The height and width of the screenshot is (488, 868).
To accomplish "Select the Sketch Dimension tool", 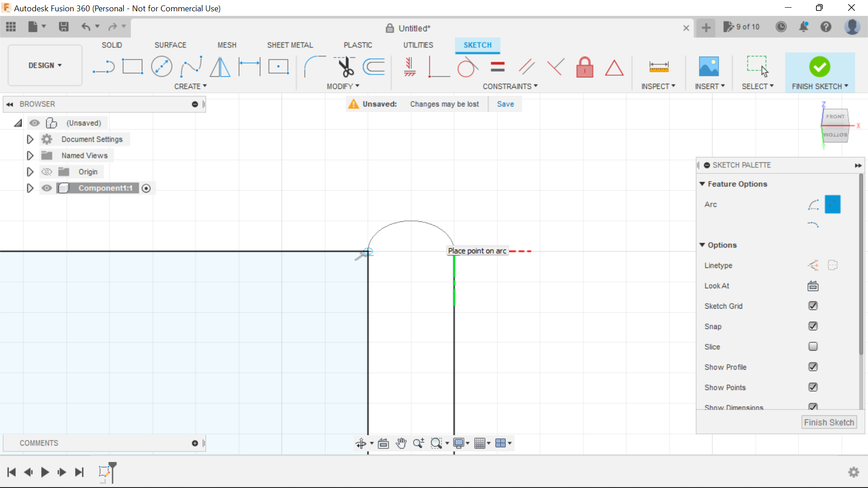I will click(x=250, y=67).
